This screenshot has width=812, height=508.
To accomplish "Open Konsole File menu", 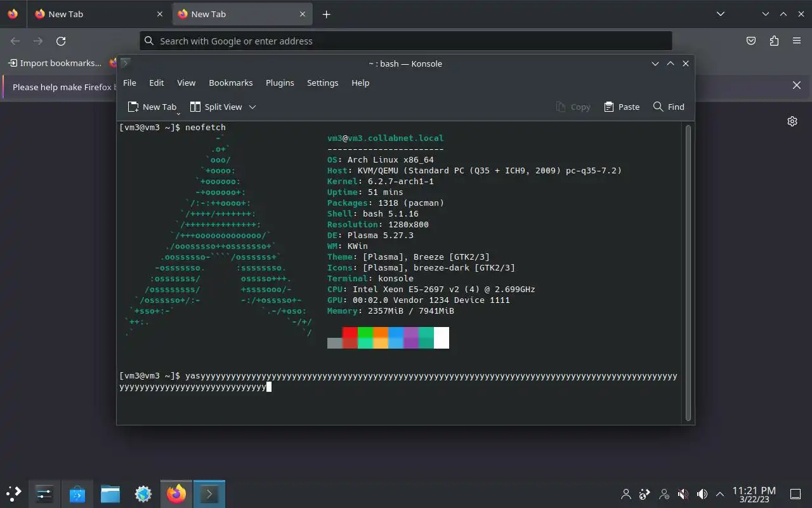I will (129, 83).
